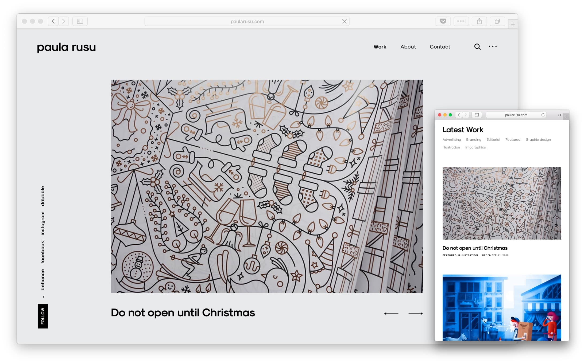Go to next slide with right arrow
This screenshot has height=364, width=588.
(415, 314)
